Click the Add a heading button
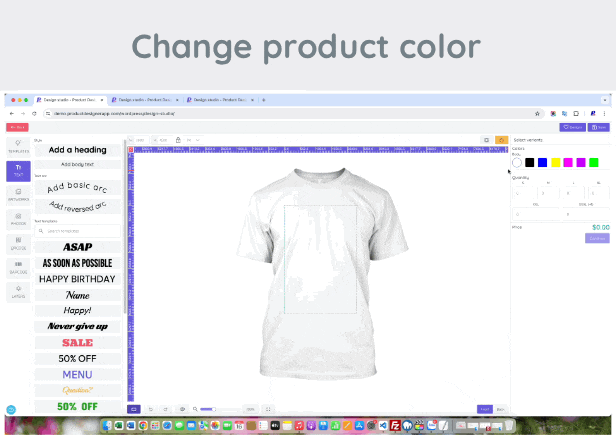 pos(77,150)
